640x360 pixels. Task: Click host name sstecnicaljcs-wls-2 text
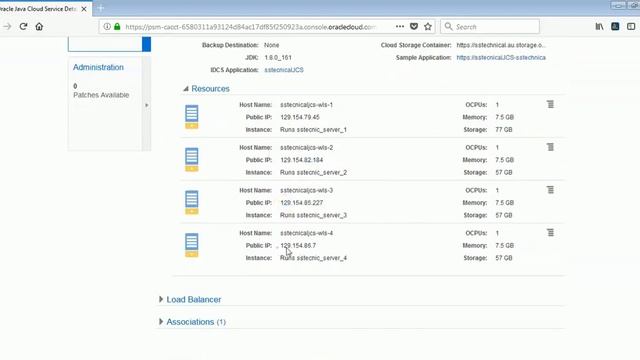[x=307, y=148]
